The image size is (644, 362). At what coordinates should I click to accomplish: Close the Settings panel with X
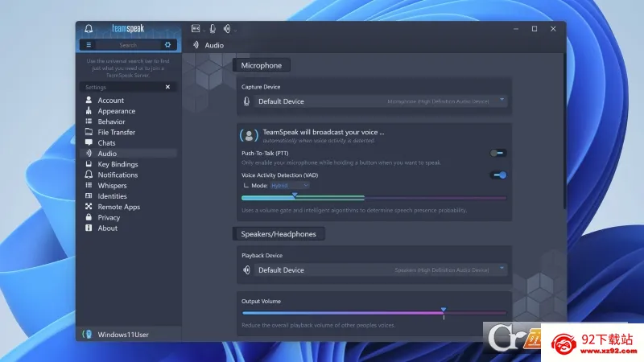[167, 87]
